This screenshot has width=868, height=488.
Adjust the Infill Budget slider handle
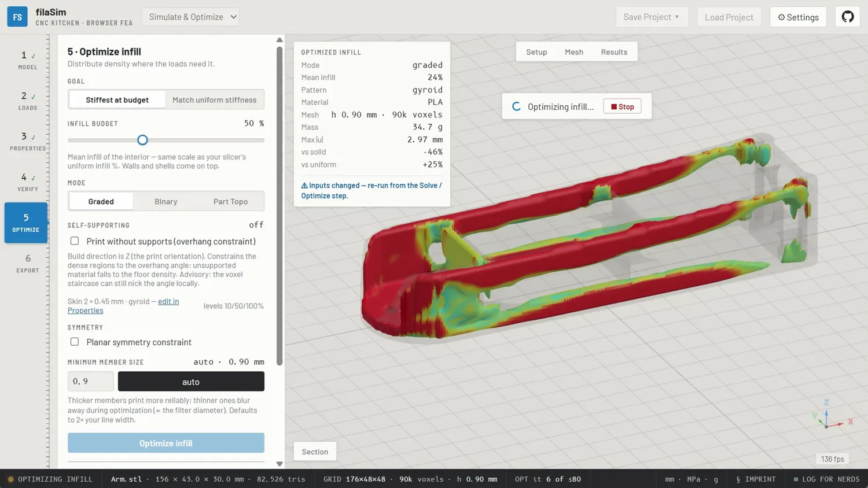coord(142,140)
